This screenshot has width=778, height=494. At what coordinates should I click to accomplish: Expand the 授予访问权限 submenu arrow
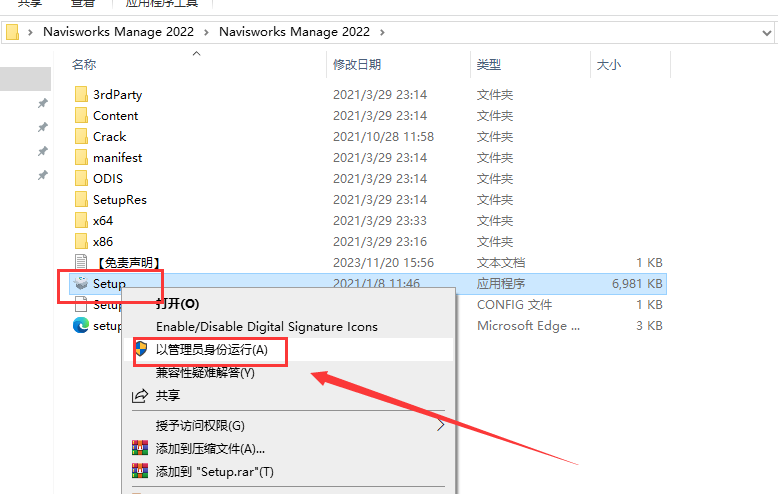pyautogui.click(x=440, y=425)
